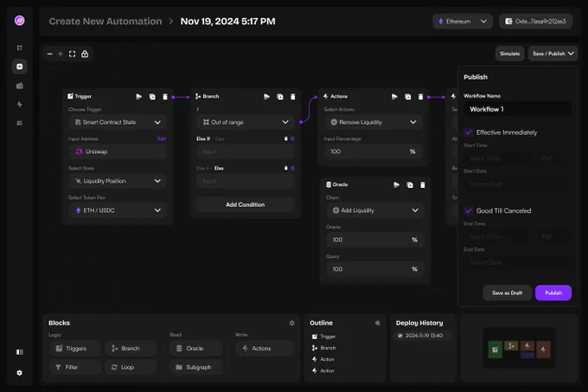Open the dashboard grid icon in sidebar
This screenshot has height=392, width=588.
point(20,48)
